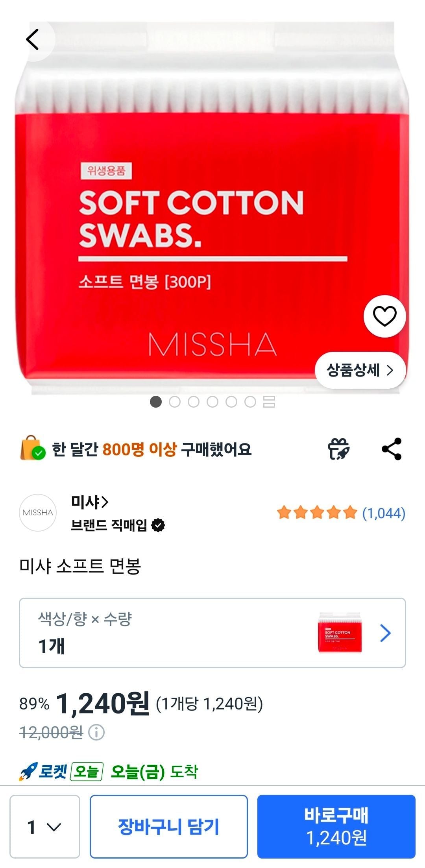Open the quantity 1 dropdown
The image size is (425, 868).
45,826
